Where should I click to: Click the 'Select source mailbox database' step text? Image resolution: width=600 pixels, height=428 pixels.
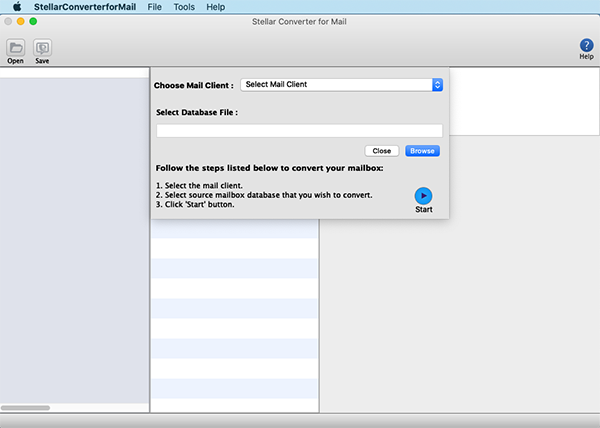click(264, 195)
